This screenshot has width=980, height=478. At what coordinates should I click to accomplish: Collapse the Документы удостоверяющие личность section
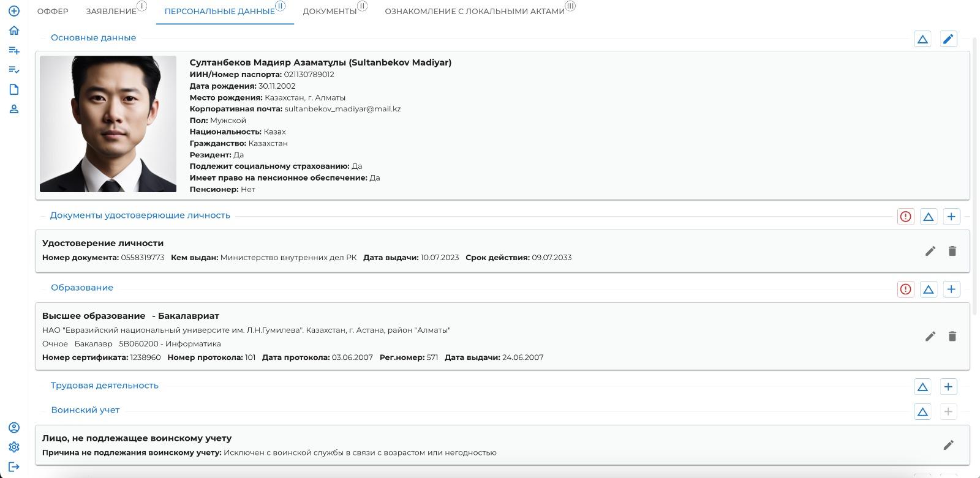[929, 217]
